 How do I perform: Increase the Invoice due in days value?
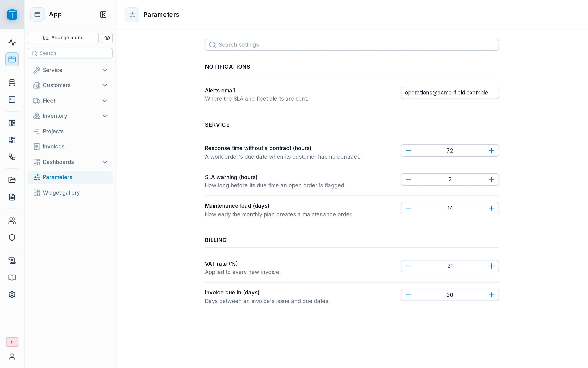tap(491, 295)
